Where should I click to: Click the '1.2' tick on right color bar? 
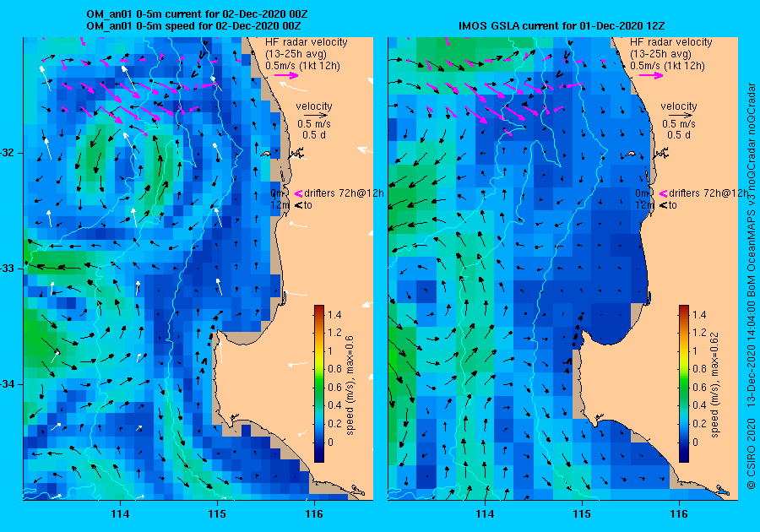tap(699, 333)
